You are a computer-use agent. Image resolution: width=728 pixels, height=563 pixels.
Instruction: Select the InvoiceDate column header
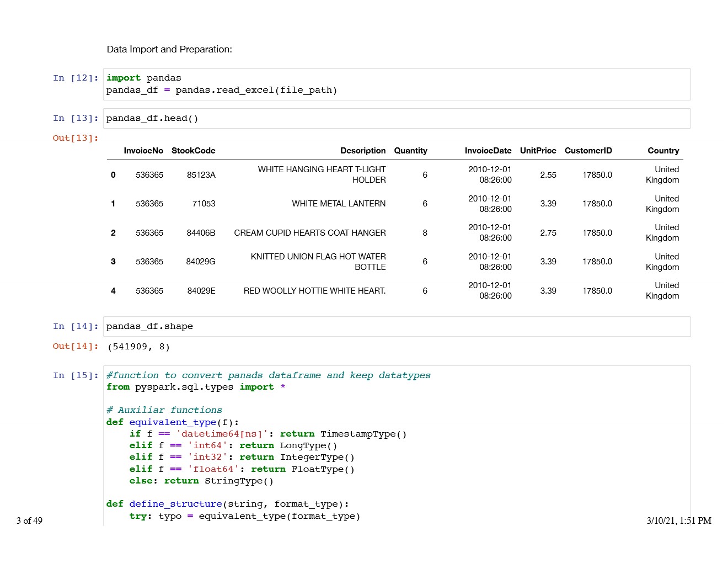pyautogui.click(x=488, y=151)
